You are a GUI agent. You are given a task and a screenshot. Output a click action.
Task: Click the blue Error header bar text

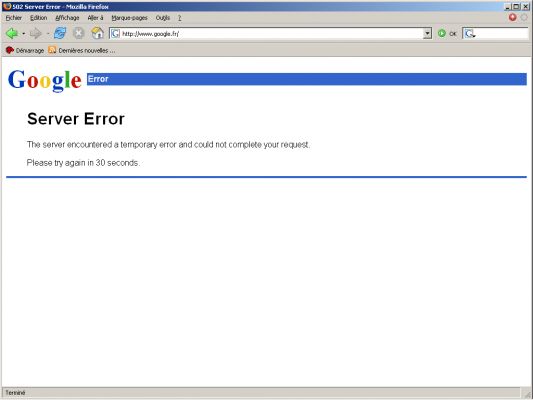[x=98, y=79]
